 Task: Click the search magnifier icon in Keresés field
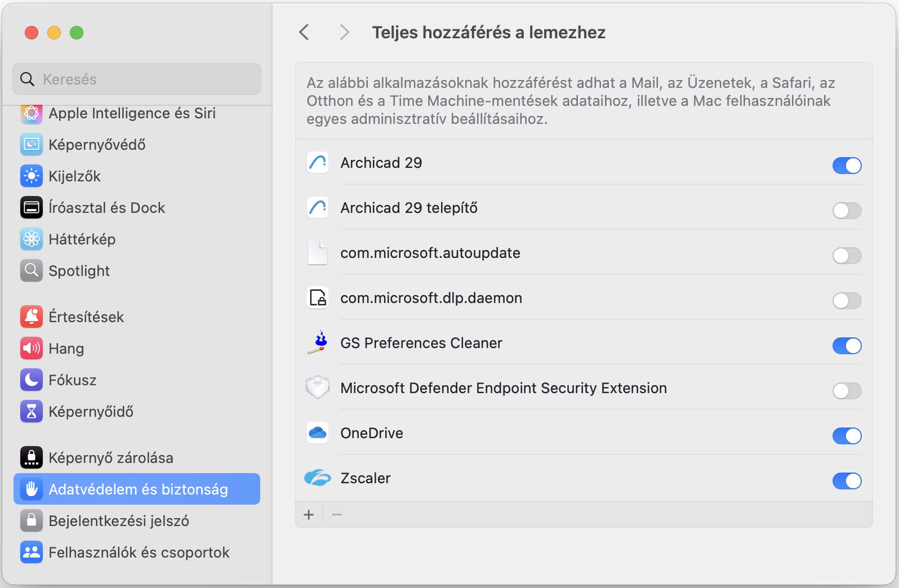tap(27, 79)
